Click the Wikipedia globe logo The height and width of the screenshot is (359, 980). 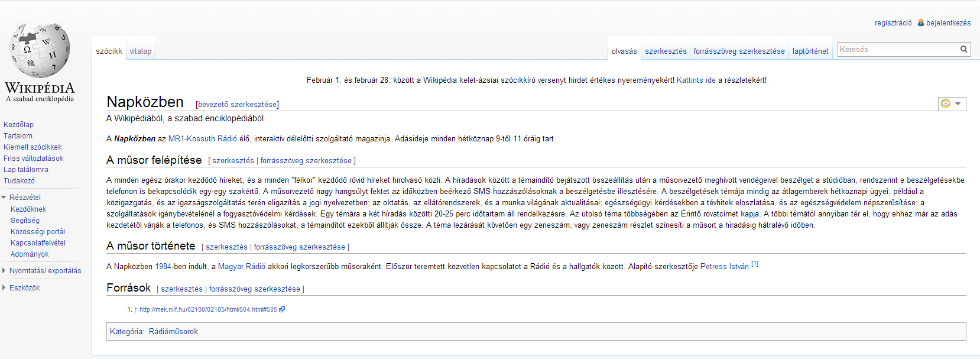(40, 51)
